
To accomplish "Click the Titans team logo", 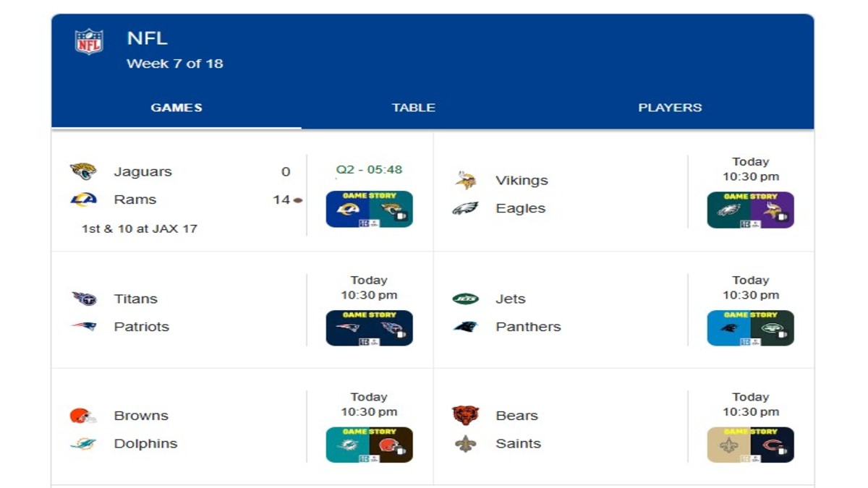I will click(84, 299).
